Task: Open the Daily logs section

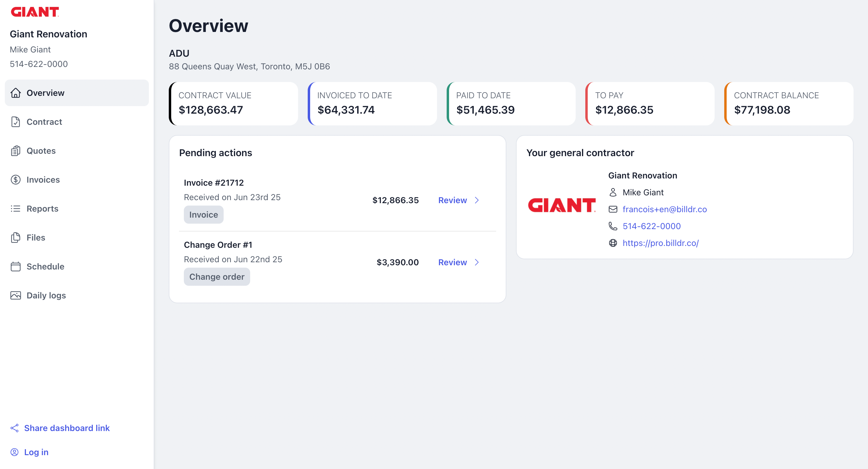Action: pos(77,295)
